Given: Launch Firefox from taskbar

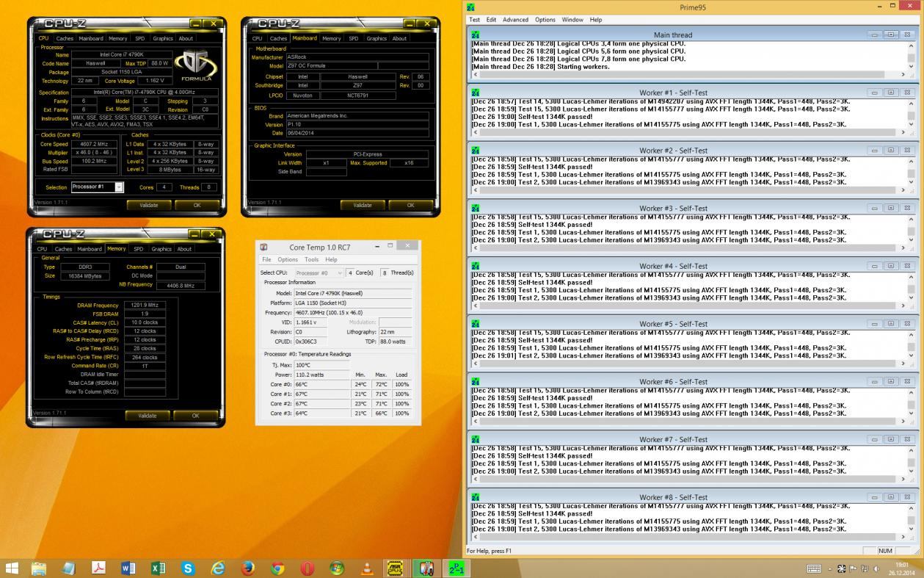Looking at the screenshot, I should point(247,568).
